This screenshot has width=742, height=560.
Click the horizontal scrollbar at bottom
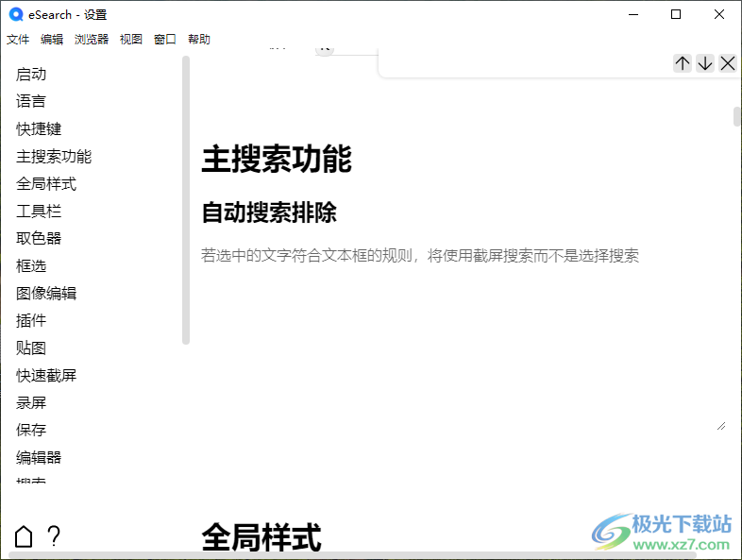pos(352,554)
